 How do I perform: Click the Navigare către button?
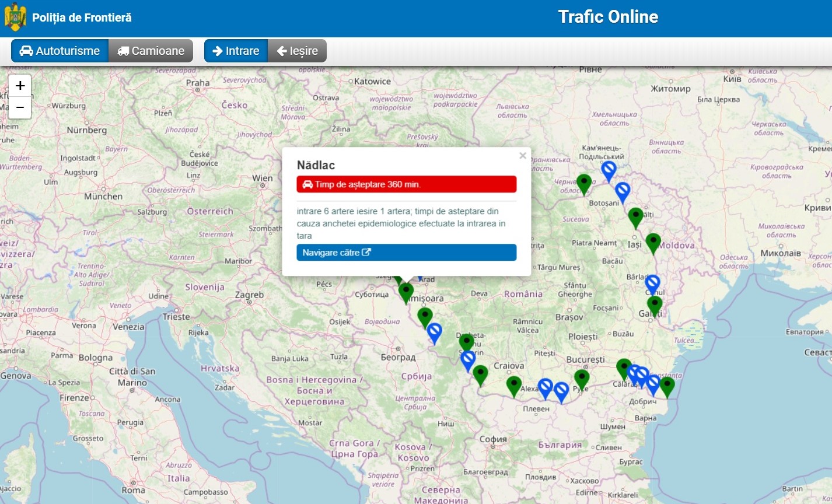pyautogui.click(x=406, y=253)
